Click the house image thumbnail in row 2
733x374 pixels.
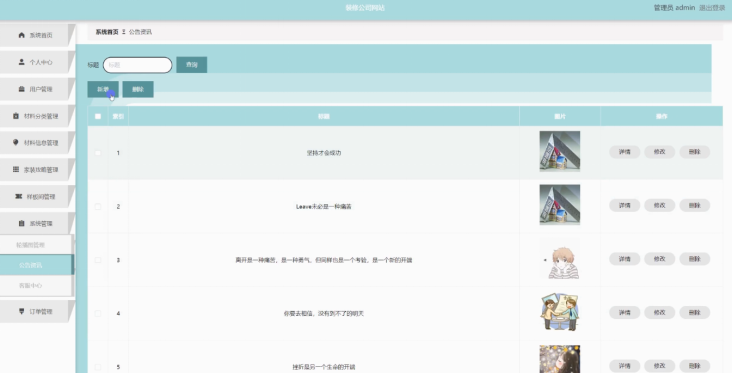pyautogui.click(x=560, y=205)
